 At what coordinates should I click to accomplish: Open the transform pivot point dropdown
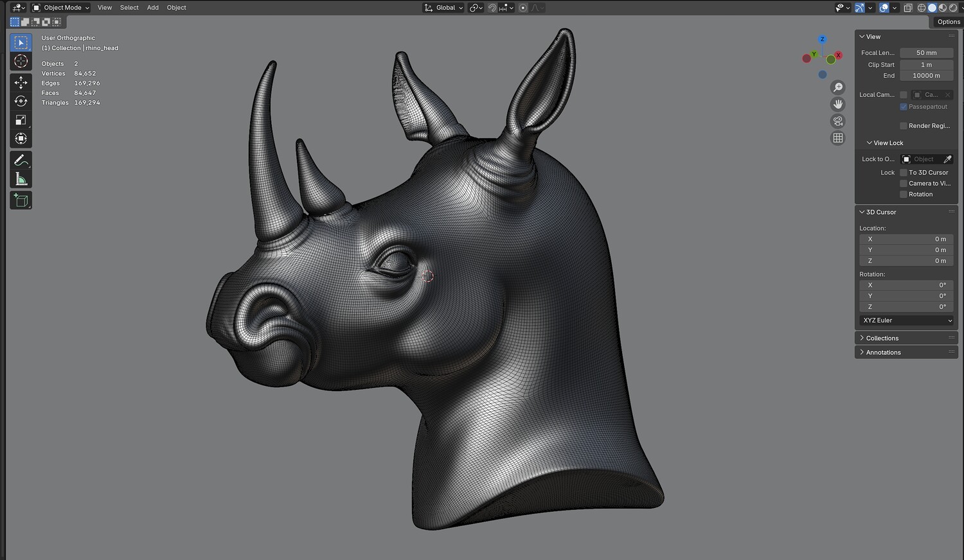476,8
